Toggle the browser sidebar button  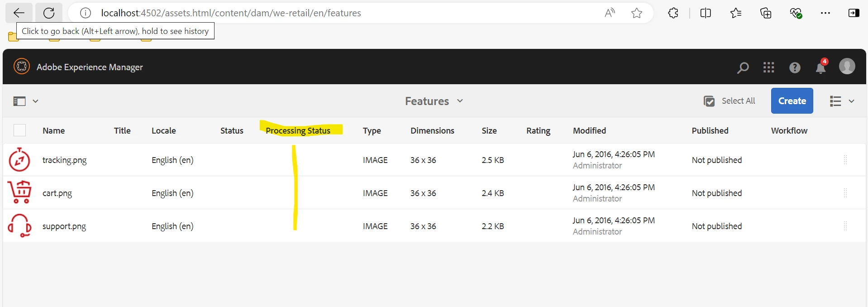854,13
